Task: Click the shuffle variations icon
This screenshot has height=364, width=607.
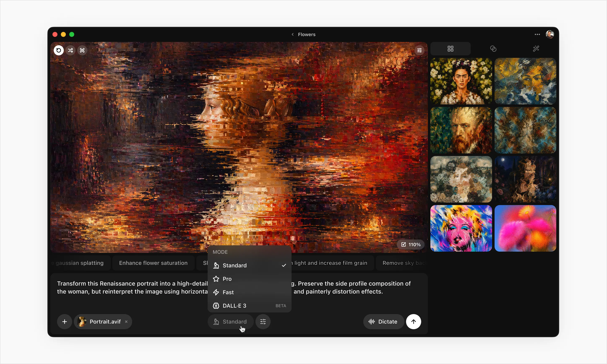Action: click(x=70, y=50)
